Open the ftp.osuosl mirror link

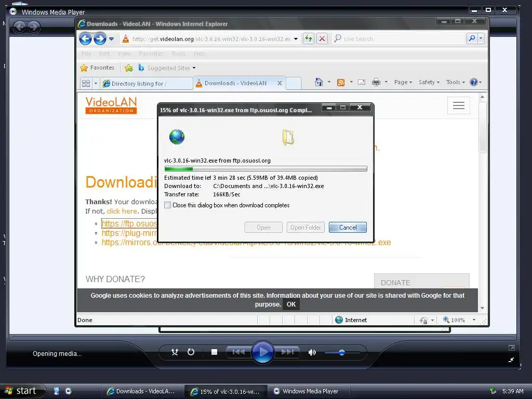pos(129,223)
